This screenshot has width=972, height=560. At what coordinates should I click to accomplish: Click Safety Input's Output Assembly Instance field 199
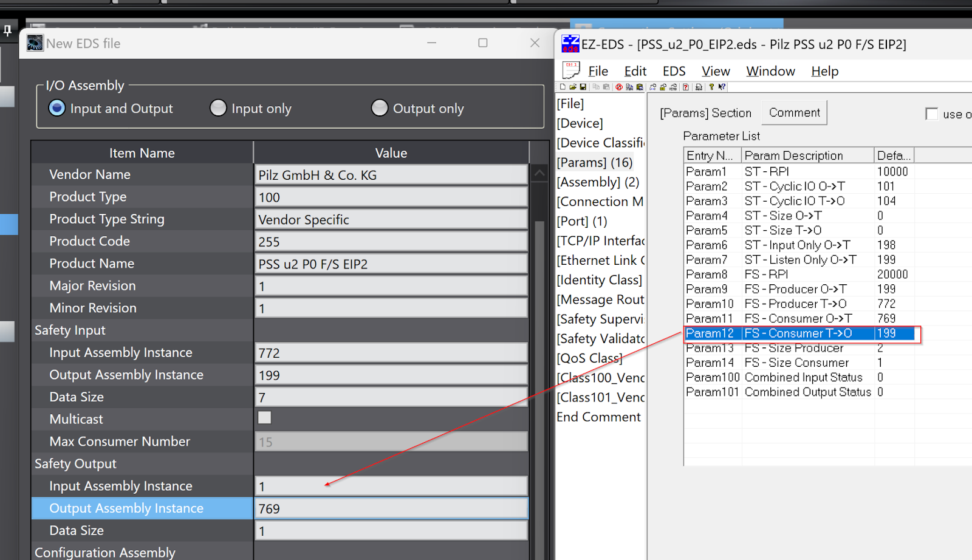pos(391,375)
